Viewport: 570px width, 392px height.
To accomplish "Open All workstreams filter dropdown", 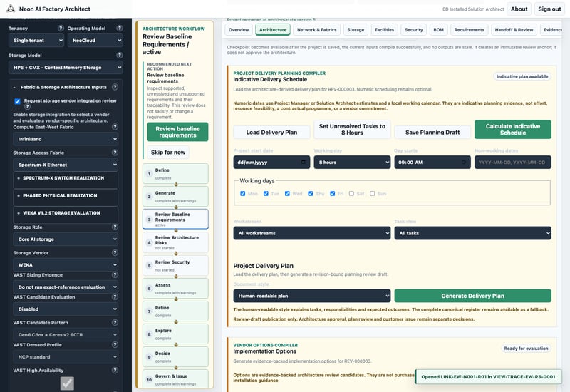I will [312, 233].
